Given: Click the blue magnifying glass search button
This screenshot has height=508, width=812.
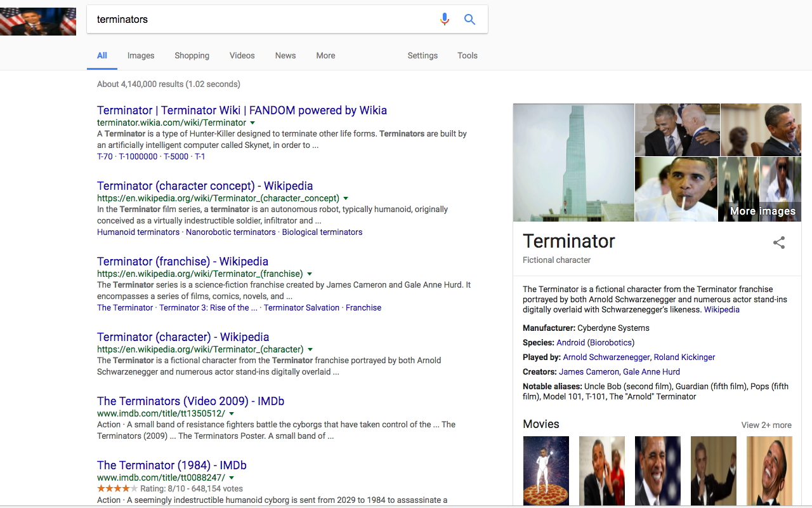Looking at the screenshot, I should click(469, 19).
